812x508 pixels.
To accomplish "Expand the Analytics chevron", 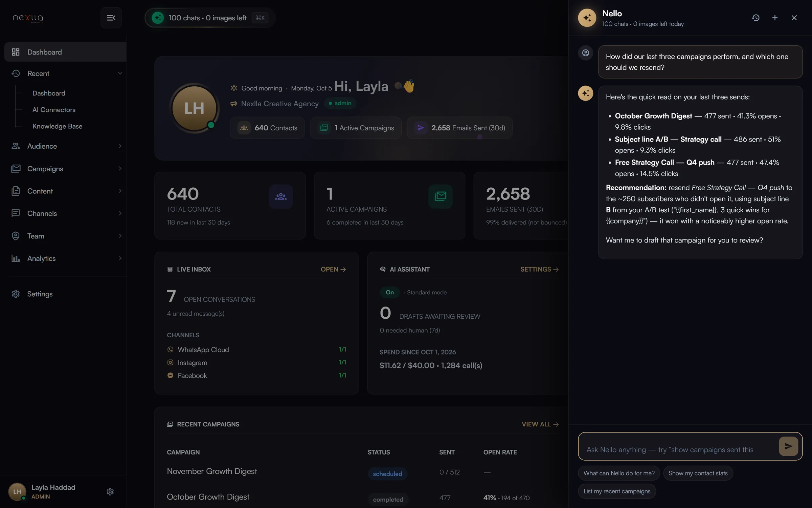I will tap(120, 258).
